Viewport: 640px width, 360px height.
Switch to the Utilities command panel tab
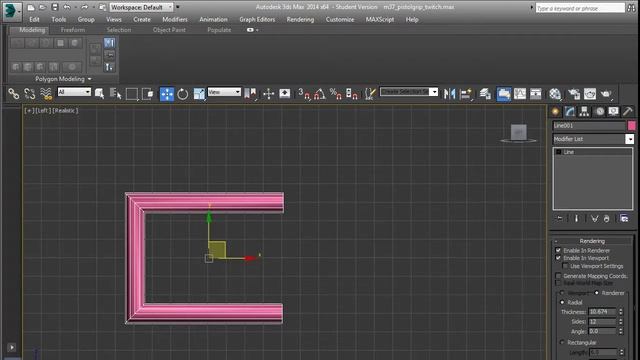(x=628, y=111)
